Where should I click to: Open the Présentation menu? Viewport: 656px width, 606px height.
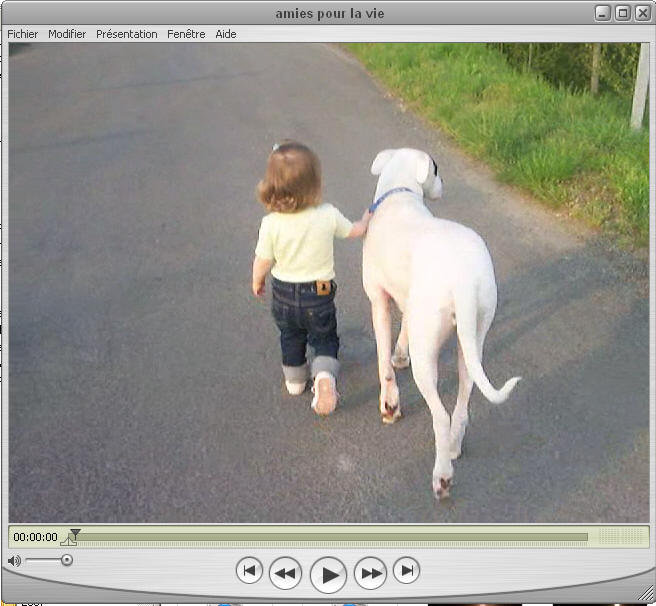point(127,34)
